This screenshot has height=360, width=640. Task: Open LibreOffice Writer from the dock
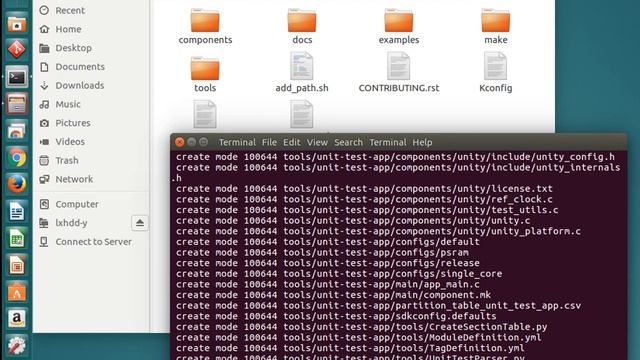coord(17,211)
